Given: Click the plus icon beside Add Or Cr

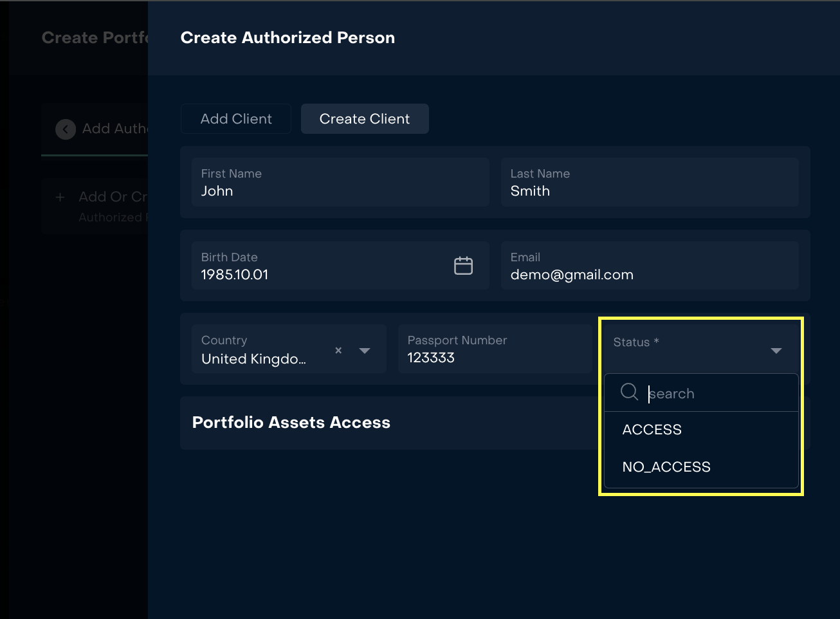Looking at the screenshot, I should point(60,198).
